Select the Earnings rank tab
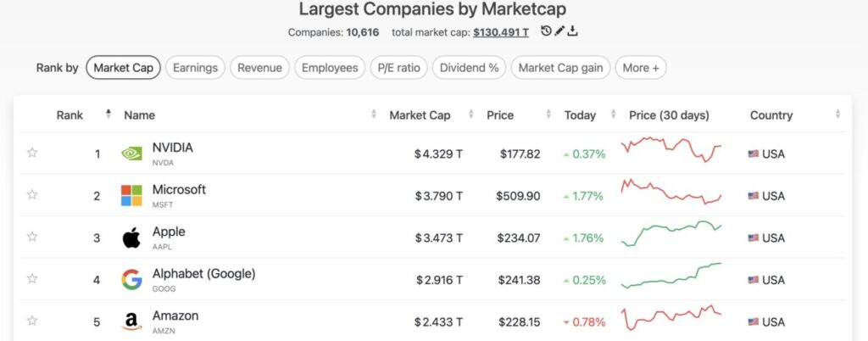The width and height of the screenshot is (868, 341). tap(195, 68)
